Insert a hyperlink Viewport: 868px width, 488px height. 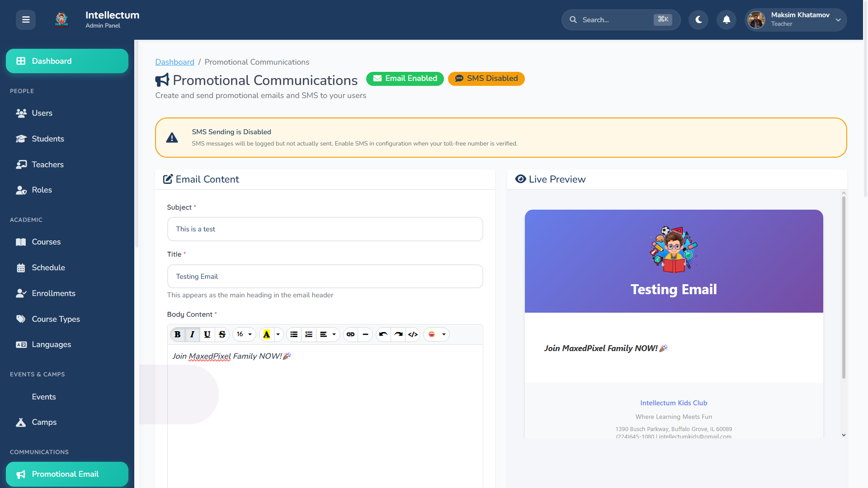coord(350,334)
